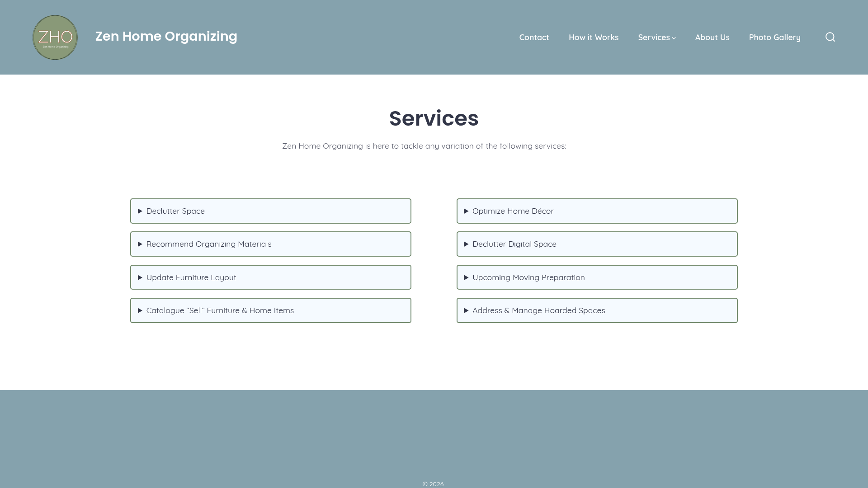The image size is (868, 488).
Task: Expand Optimize Home Décor
Action: [597, 211]
